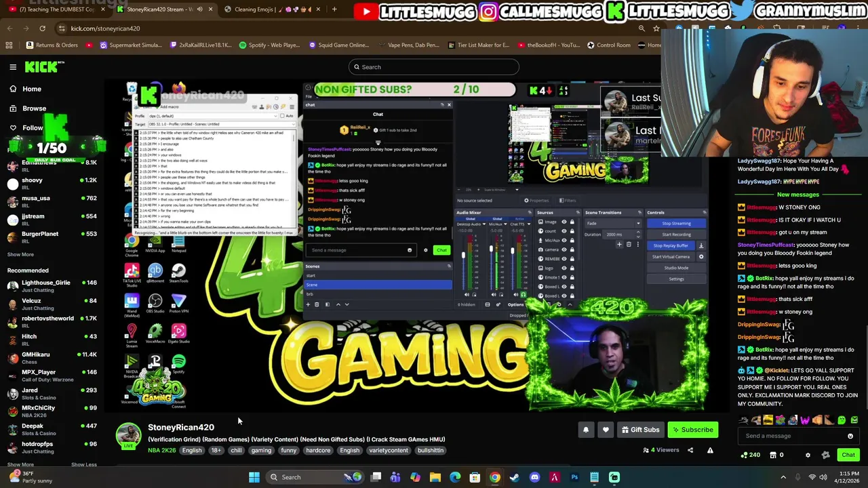Open Velcuz recommended channel

click(x=52, y=304)
